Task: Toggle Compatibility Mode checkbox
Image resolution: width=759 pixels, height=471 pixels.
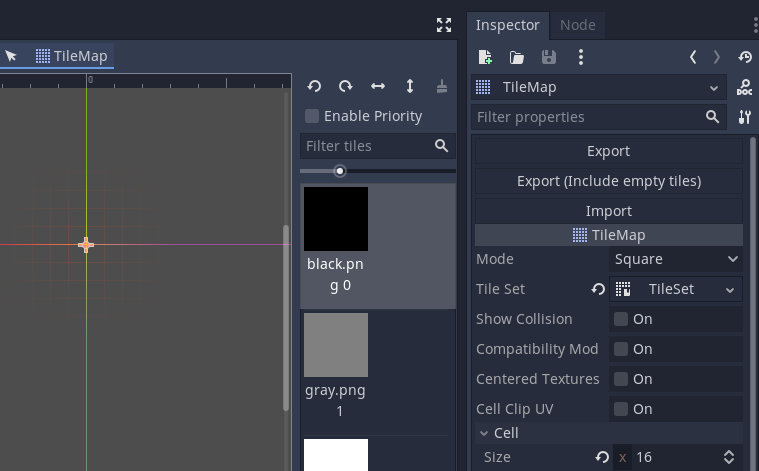Action: (621, 349)
